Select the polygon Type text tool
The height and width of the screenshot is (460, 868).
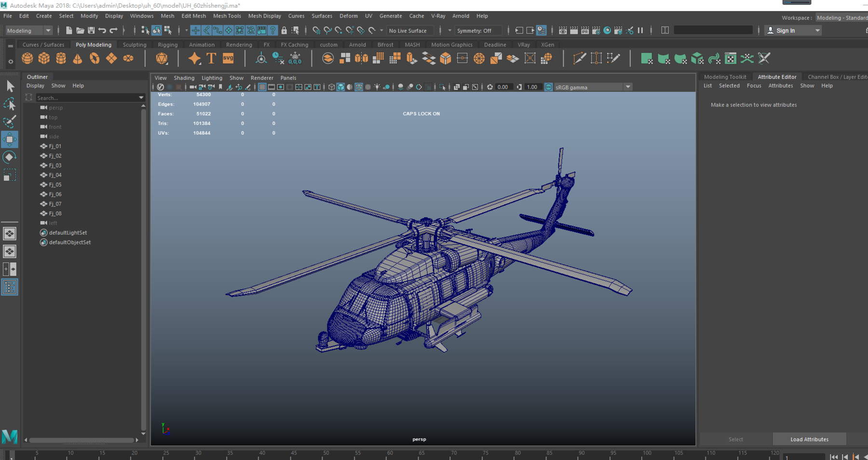pos(211,59)
